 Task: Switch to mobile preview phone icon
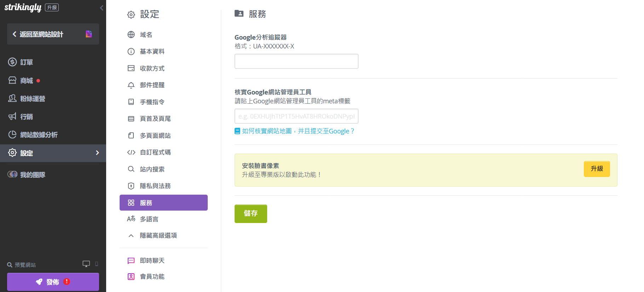coord(97,264)
